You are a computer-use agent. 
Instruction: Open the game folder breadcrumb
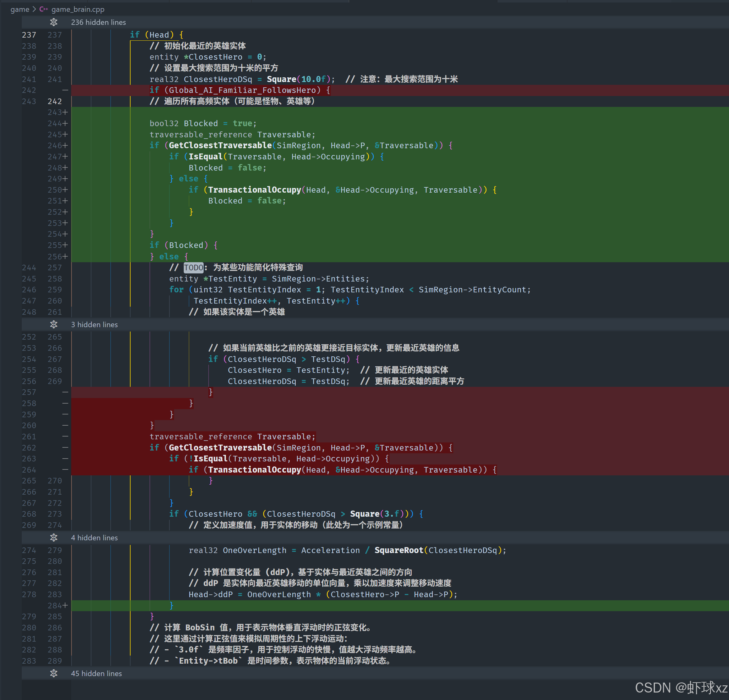tap(20, 9)
